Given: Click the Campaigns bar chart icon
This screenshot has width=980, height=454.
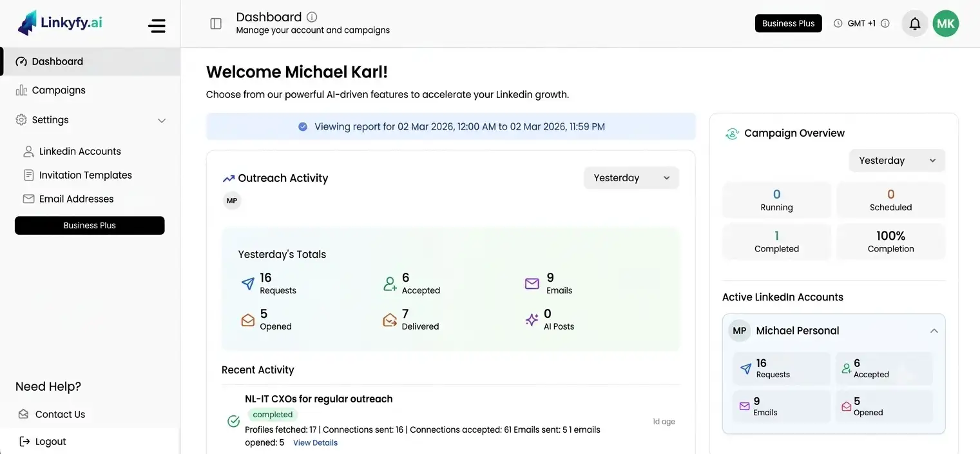Looking at the screenshot, I should 21,90.
